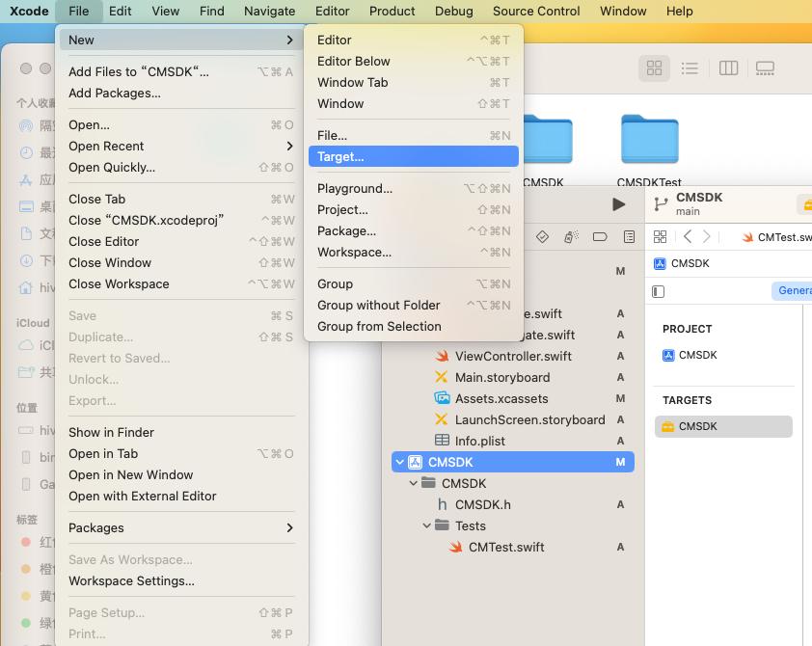
Task: Choose Package… from New submenu
Action: pyautogui.click(x=414, y=230)
